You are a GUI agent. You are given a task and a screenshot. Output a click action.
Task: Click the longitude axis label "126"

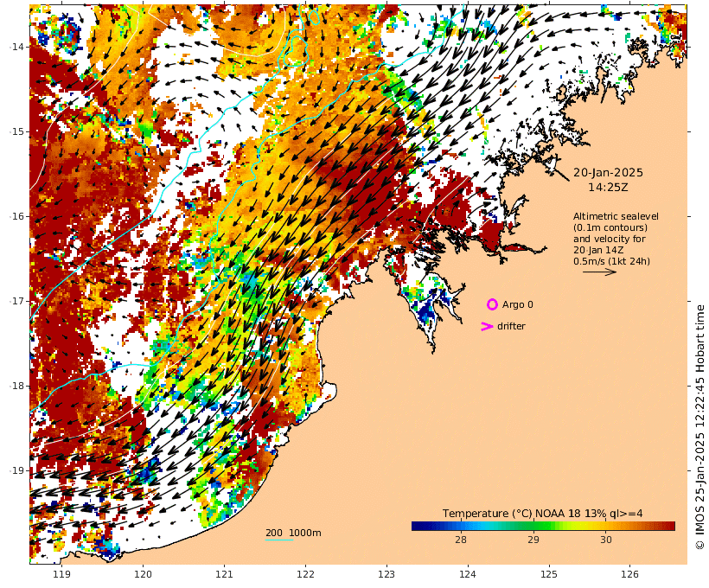[629, 574]
